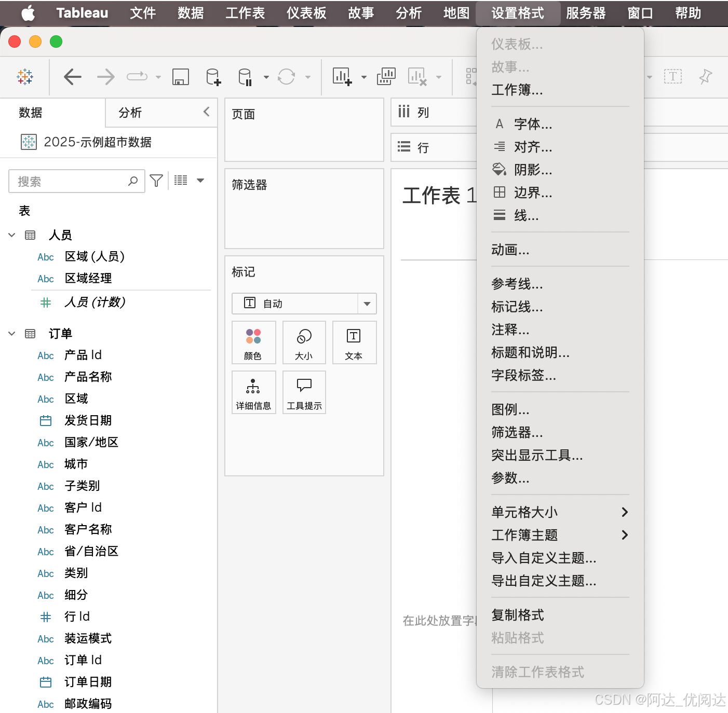
Task: Click the search magnifier icon
Action: point(133,181)
